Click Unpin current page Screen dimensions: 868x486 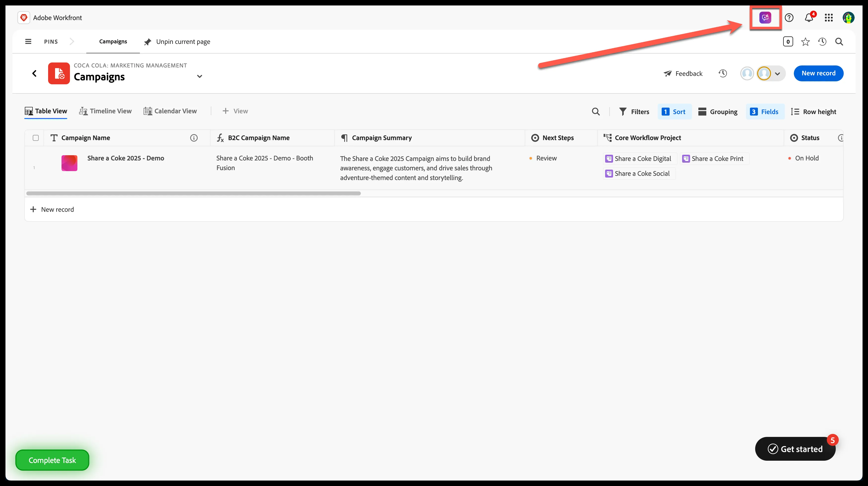[177, 42]
